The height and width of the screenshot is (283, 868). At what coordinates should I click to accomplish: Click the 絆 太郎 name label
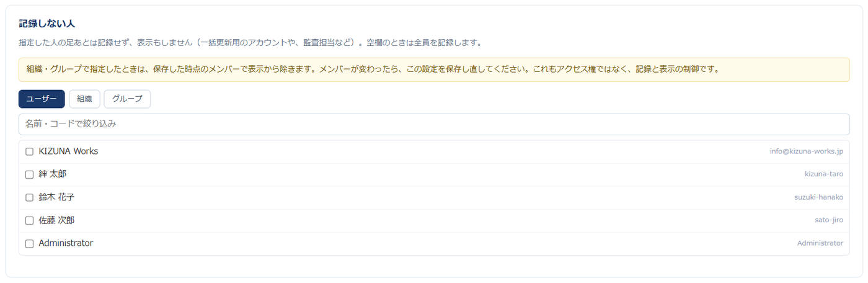[53, 174]
